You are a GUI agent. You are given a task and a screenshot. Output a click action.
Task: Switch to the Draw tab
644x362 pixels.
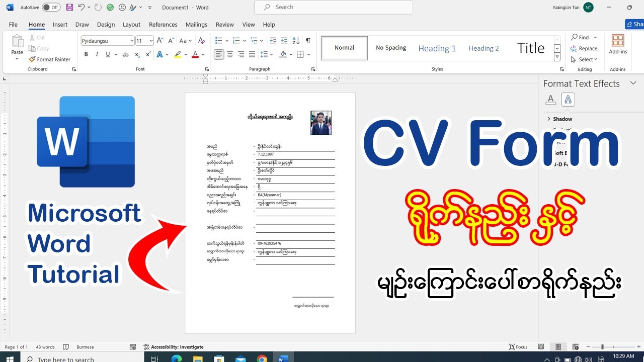click(x=82, y=25)
